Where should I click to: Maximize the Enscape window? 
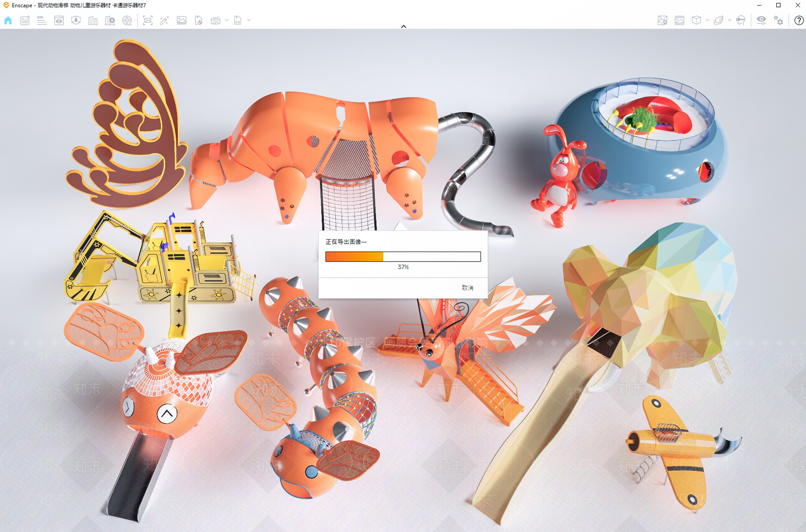pos(778,5)
